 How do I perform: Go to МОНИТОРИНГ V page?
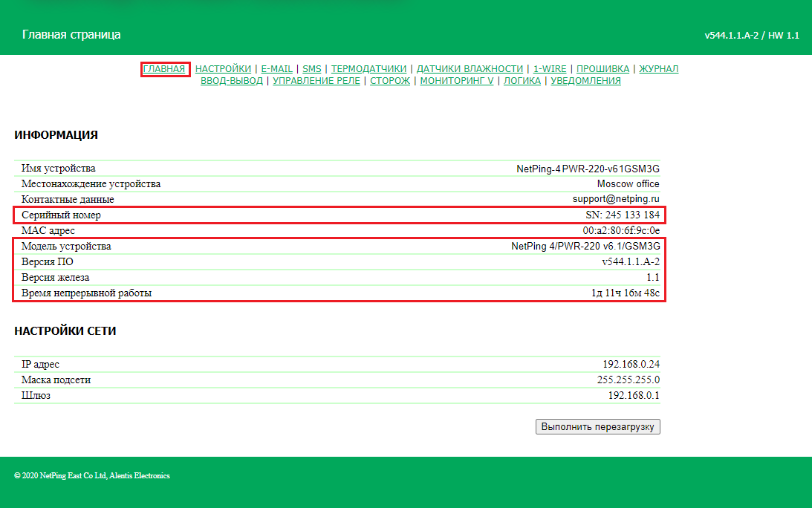coord(457,81)
